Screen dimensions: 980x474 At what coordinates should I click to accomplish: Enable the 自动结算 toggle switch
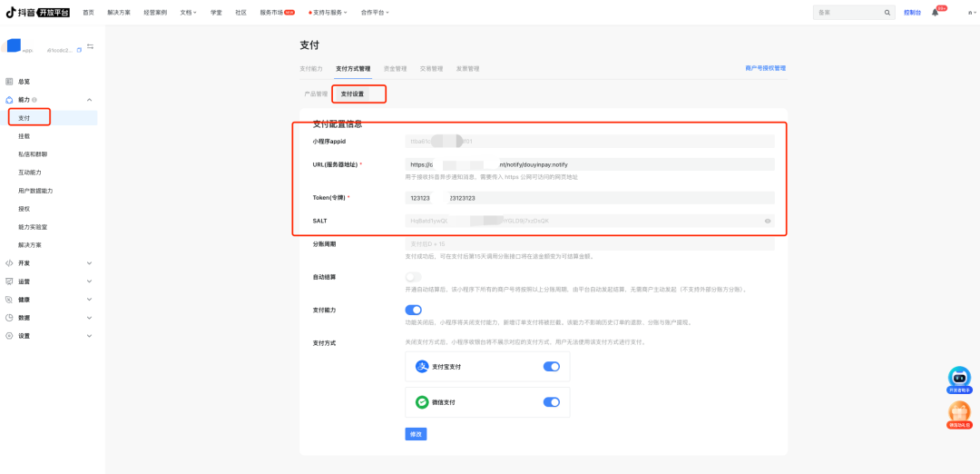click(414, 277)
